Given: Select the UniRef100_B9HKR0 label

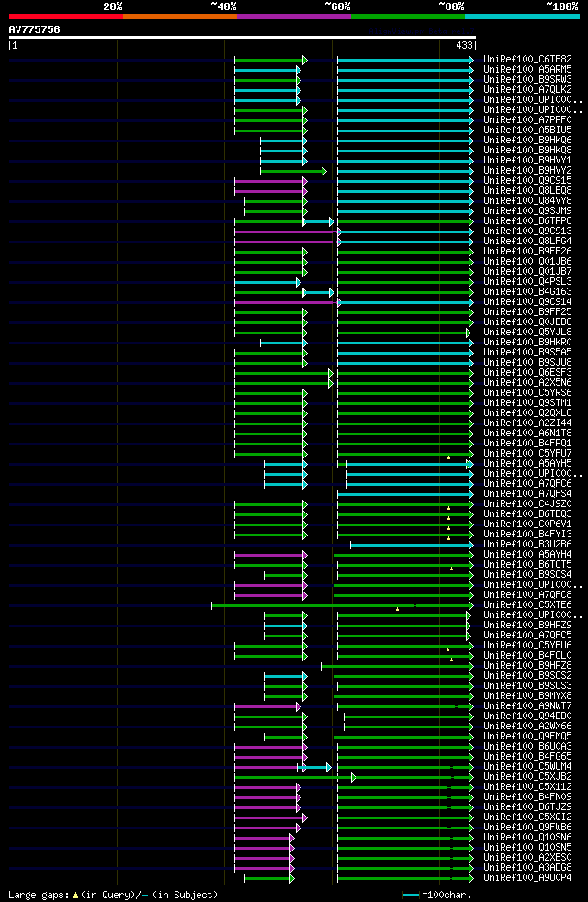Looking at the screenshot, I should pos(527,343).
